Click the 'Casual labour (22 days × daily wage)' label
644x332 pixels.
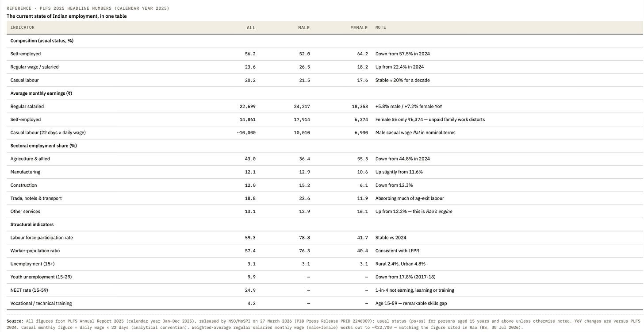[x=48, y=133]
